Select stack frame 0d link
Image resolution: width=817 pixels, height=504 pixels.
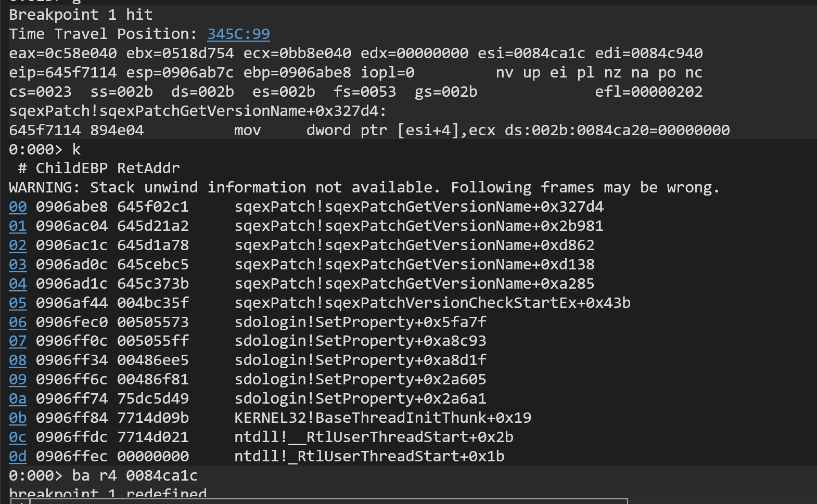coord(18,457)
